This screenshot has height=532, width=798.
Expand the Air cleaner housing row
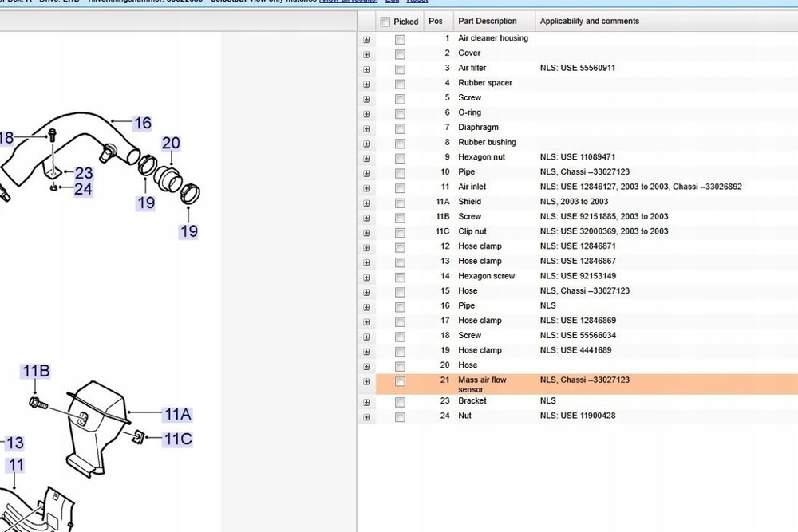tap(366, 40)
